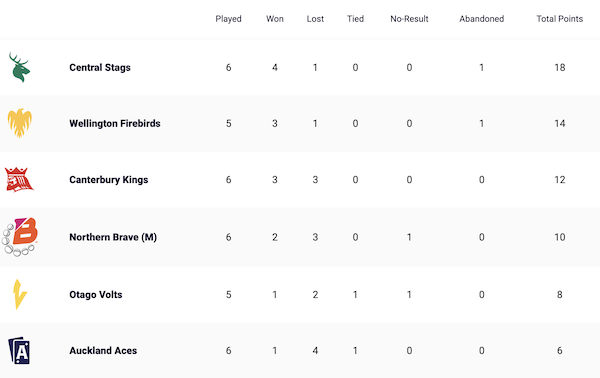The image size is (600, 378).
Task: Click the Abandoned column header
Action: click(481, 19)
